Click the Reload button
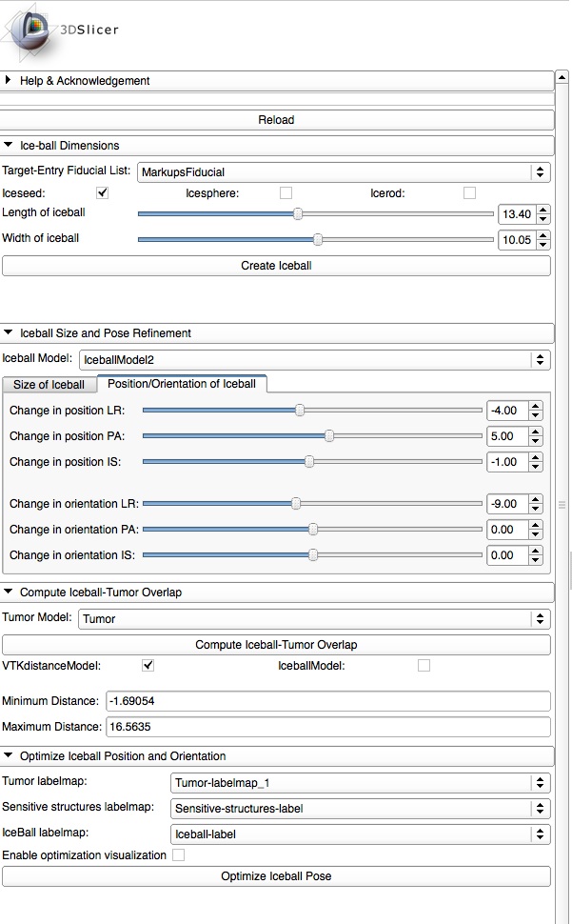The height and width of the screenshot is (924, 572). 276,120
